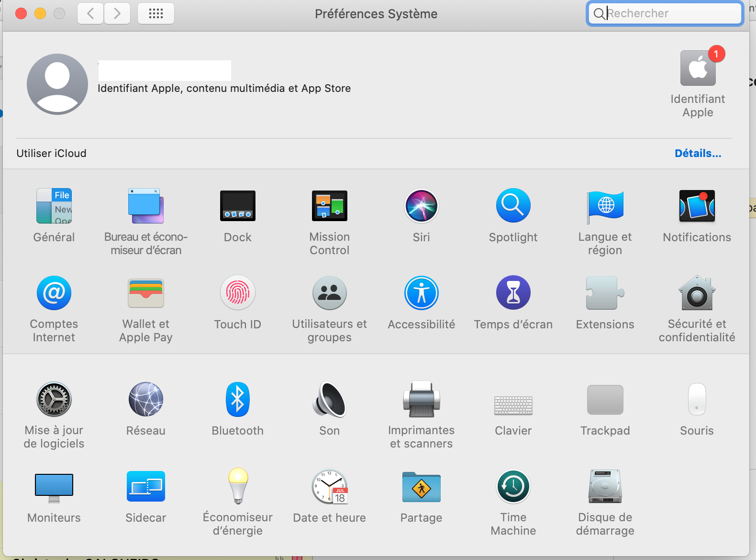Click 'Identifiant Apple, contenu multimédia et App Store' text
Screen dimensions: 756x560
point(224,89)
